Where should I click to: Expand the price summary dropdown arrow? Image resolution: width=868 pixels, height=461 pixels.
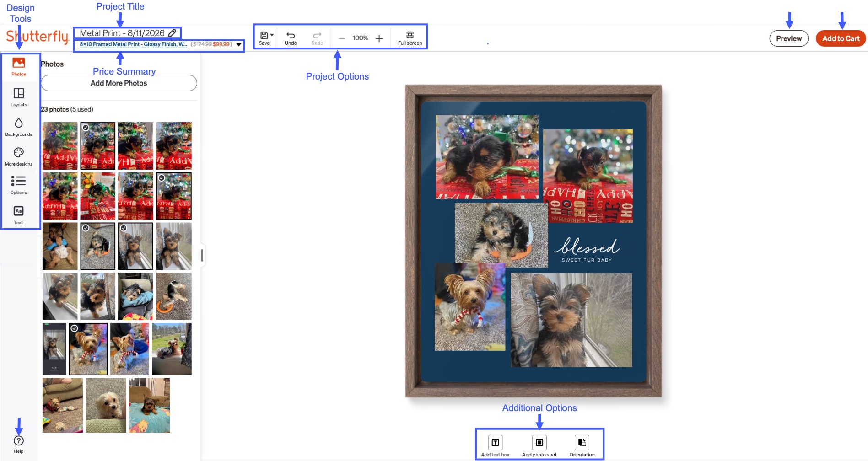[x=239, y=45]
